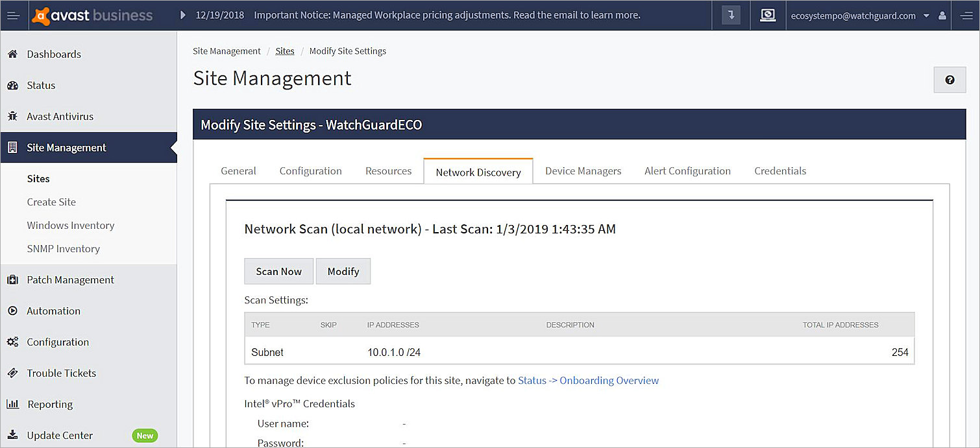980x448 pixels.
Task: Collapse the sidebar with the hamburger icon
Action: tap(14, 14)
